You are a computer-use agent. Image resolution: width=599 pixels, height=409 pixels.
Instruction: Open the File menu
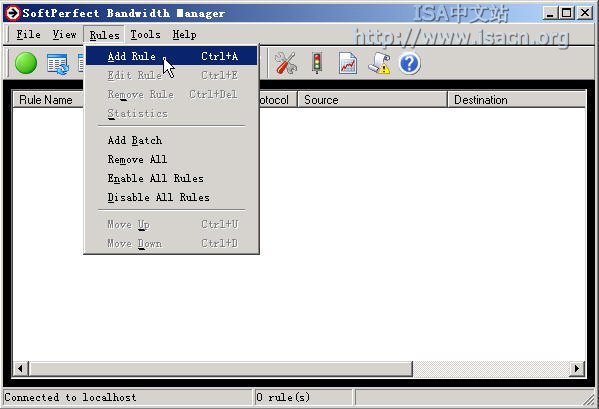28,35
